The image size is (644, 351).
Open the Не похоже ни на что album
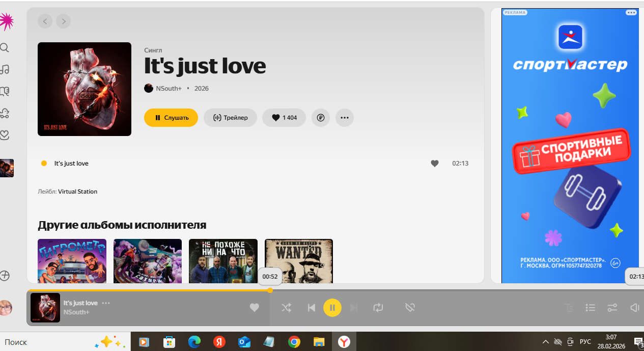click(x=223, y=261)
